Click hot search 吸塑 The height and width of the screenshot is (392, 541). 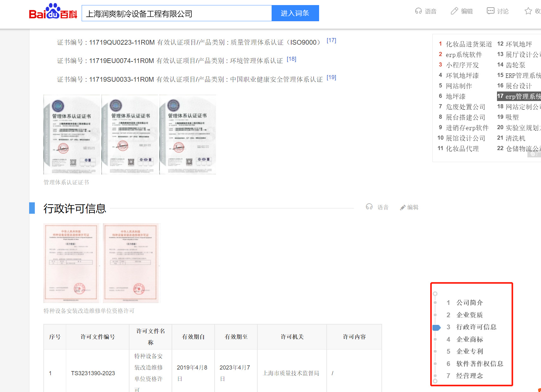pyautogui.click(x=512, y=117)
